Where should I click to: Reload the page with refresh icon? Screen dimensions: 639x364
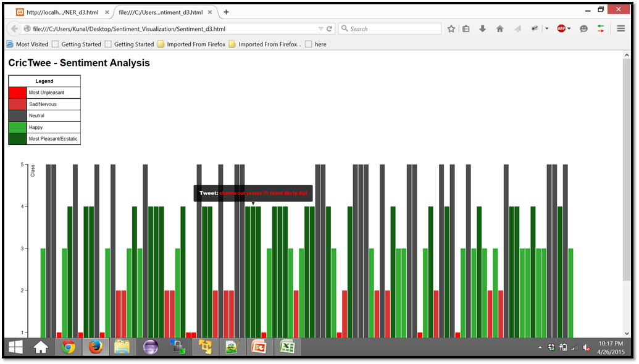[x=330, y=29]
